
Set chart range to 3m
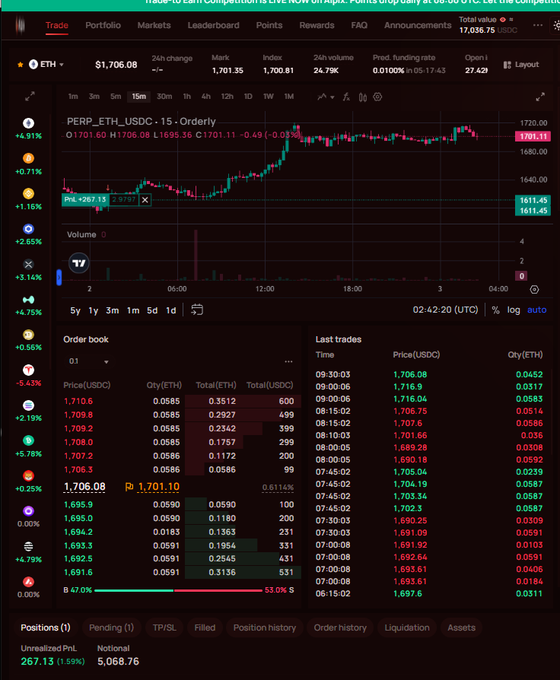[x=112, y=311]
